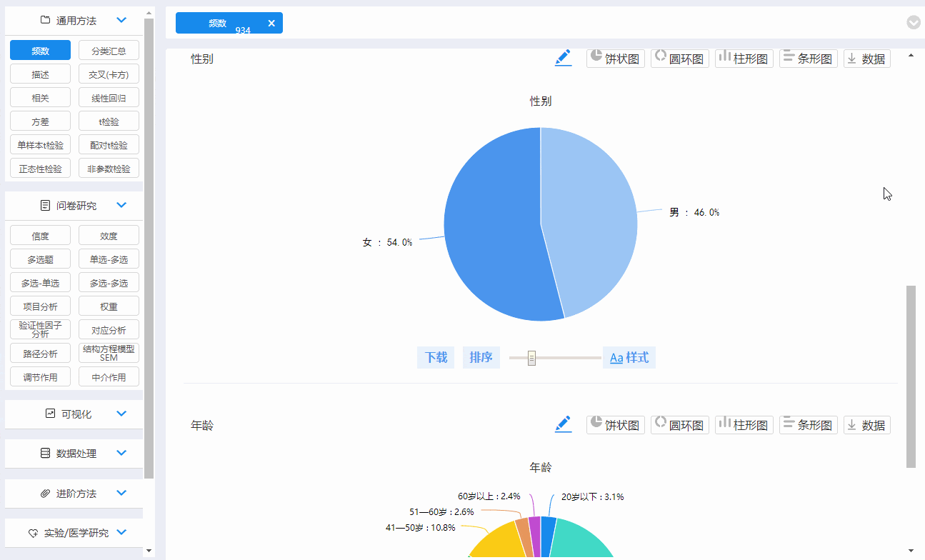Select the 正态性检验 method
This screenshot has height=560, width=925.
click(x=41, y=169)
